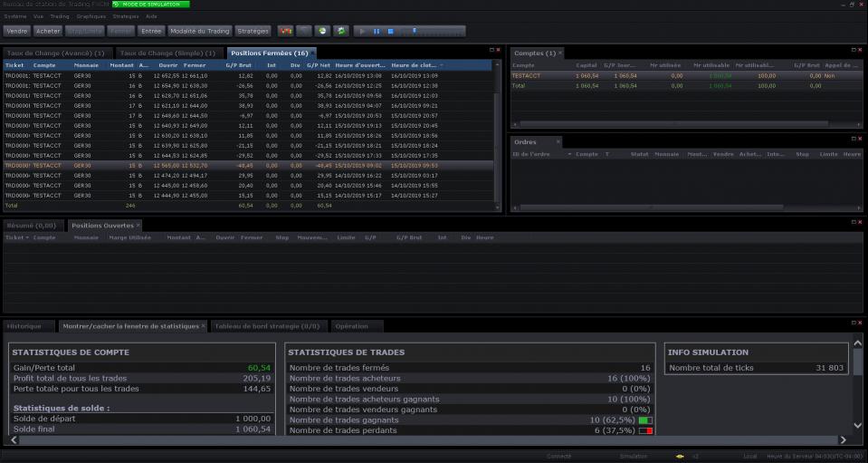This screenshot has width=868, height=463.
Task: Click the Vendre button
Action: pos(17,31)
